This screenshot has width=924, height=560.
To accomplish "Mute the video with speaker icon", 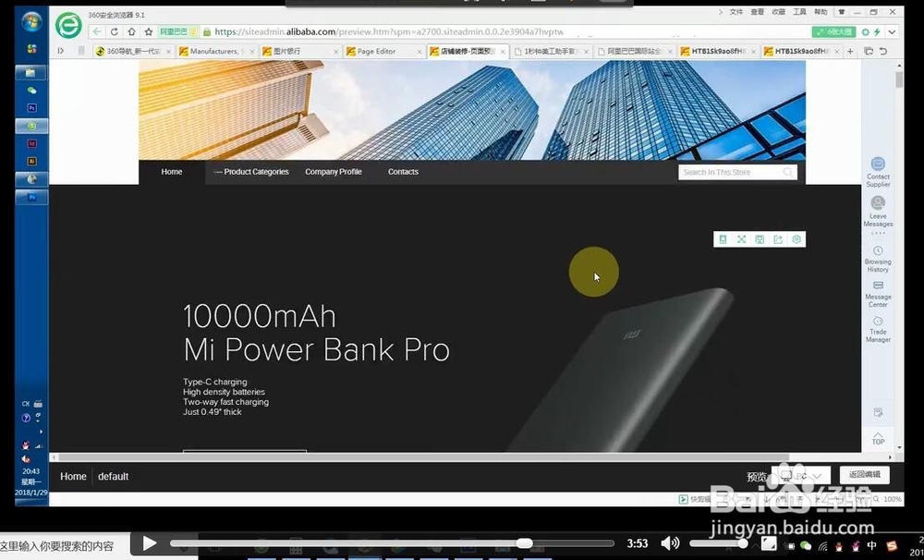I will (670, 543).
